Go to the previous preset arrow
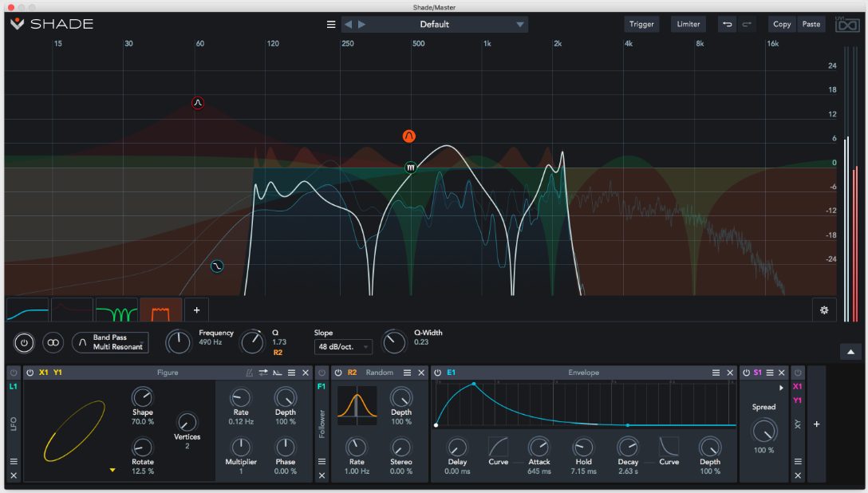868x493 pixels. click(x=348, y=25)
